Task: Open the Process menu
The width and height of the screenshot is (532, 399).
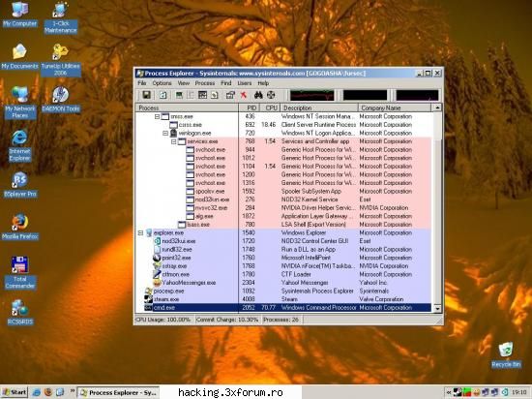Action: [205, 83]
